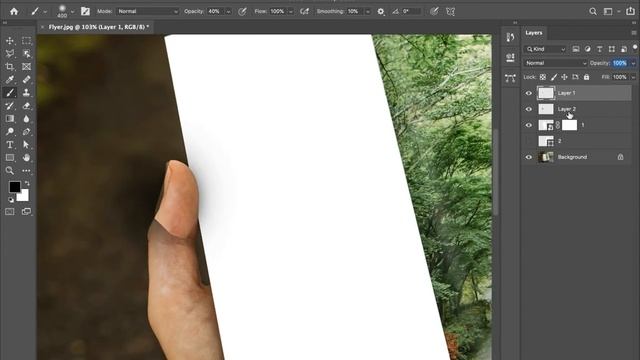Select the Lasso tool
This screenshot has height=360, width=640.
pos(10,53)
